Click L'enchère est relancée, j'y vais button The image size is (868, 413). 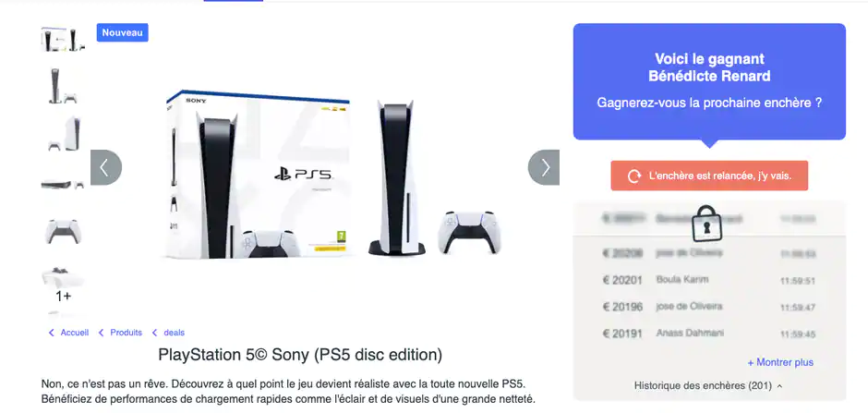[709, 176]
